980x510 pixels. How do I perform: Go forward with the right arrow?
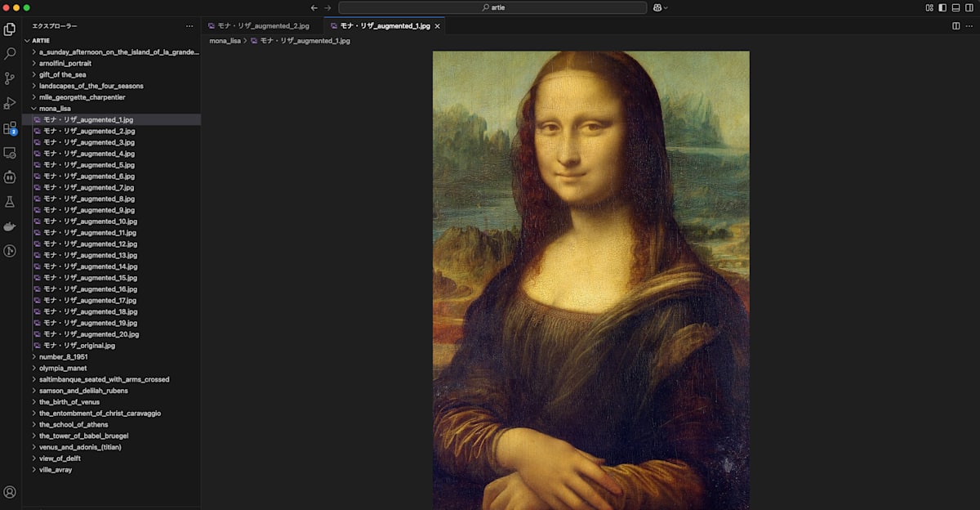[328, 7]
